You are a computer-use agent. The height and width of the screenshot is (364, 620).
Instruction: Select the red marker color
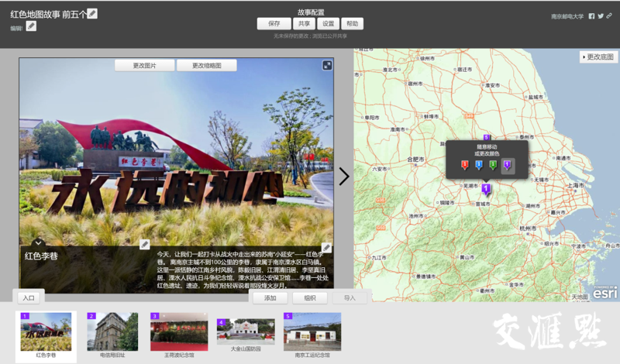pos(464,164)
